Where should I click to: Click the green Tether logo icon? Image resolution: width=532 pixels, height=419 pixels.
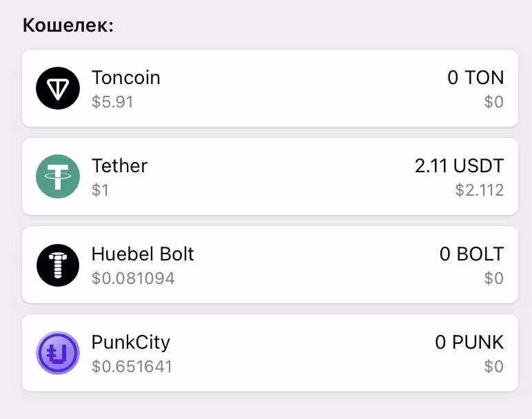(58, 176)
